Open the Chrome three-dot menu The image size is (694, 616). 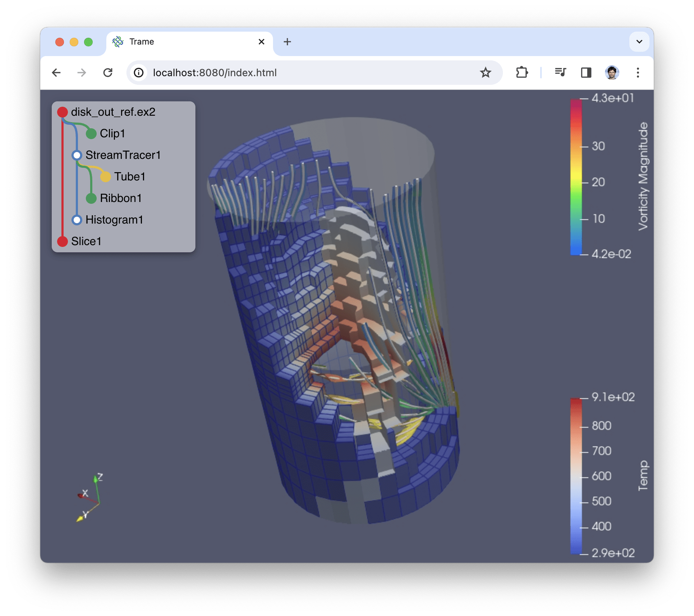638,73
